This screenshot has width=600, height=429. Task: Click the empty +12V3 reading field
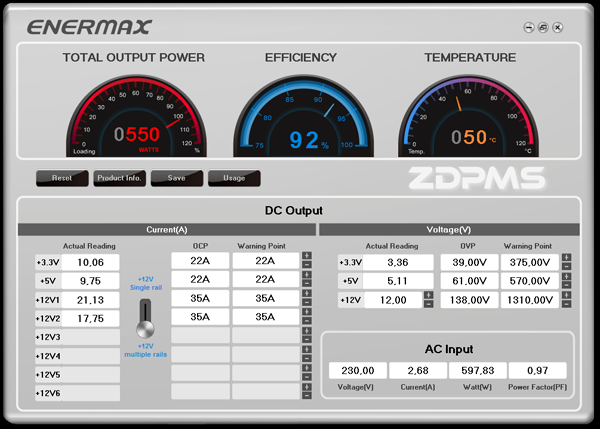[x=91, y=337]
